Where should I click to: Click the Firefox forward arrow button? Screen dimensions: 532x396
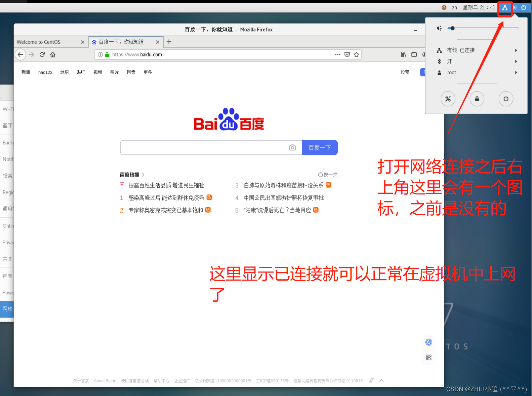click(x=32, y=55)
